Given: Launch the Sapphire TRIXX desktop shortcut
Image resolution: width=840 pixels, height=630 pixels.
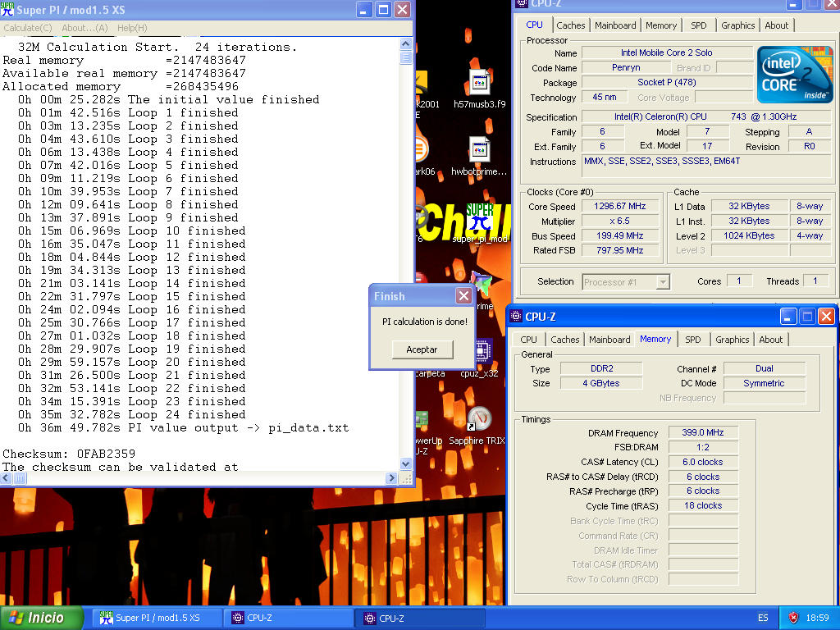Looking at the screenshot, I should click(x=478, y=419).
